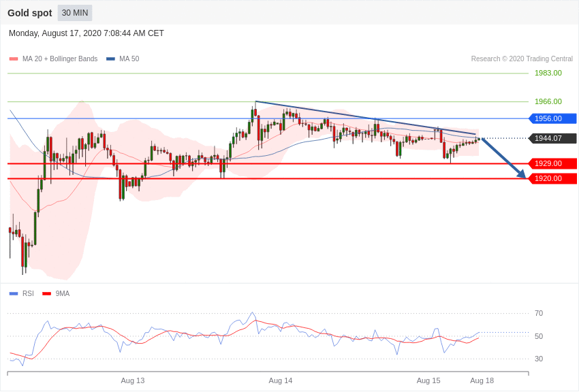Click the MA 50 legend label
Viewport: 579px width, 392px height.
[x=129, y=59]
